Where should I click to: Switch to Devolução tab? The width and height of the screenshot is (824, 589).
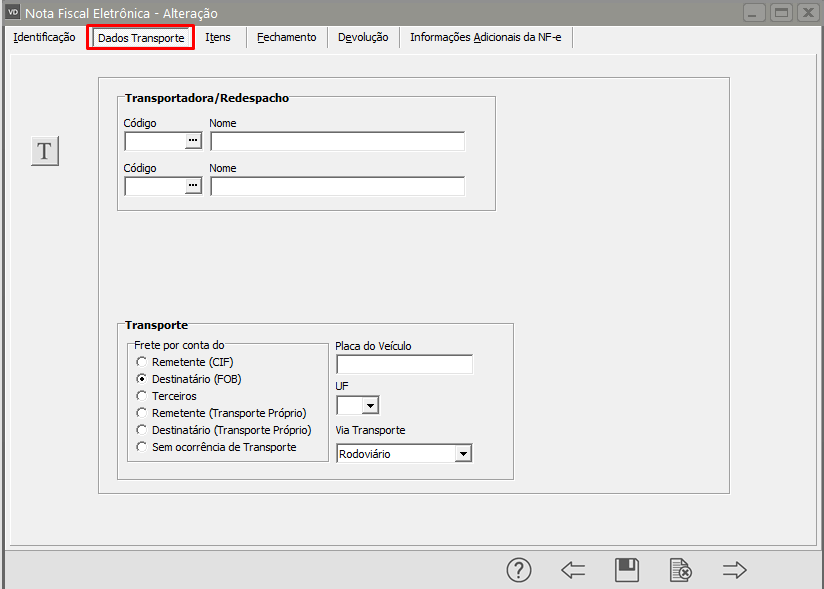point(363,37)
